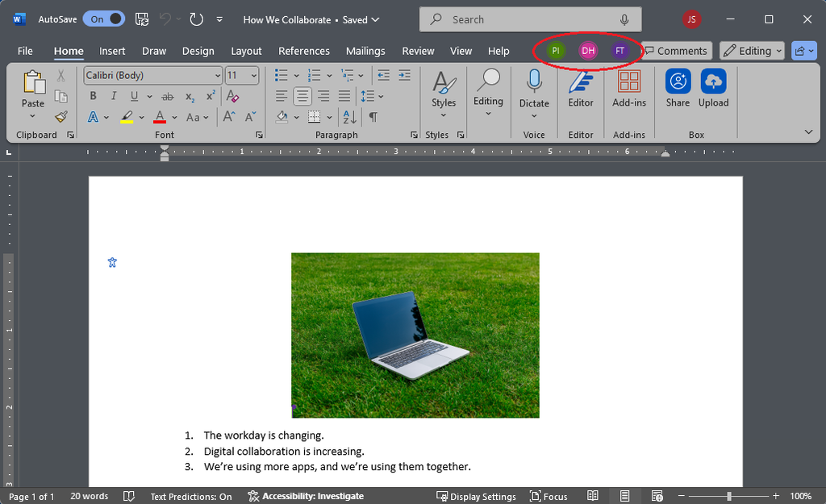Viewport: 826px width, 504px height.
Task: Open the Editing mode dropdown
Action: click(753, 51)
